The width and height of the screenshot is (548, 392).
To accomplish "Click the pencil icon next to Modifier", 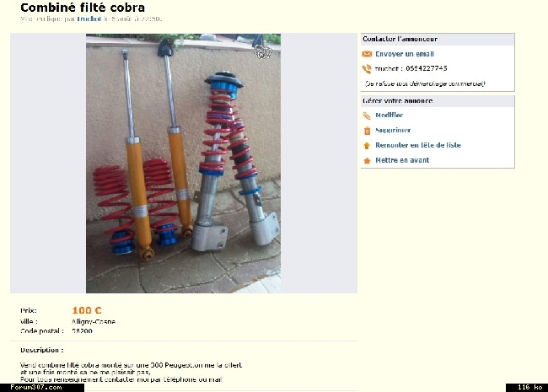I will pos(367,115).
